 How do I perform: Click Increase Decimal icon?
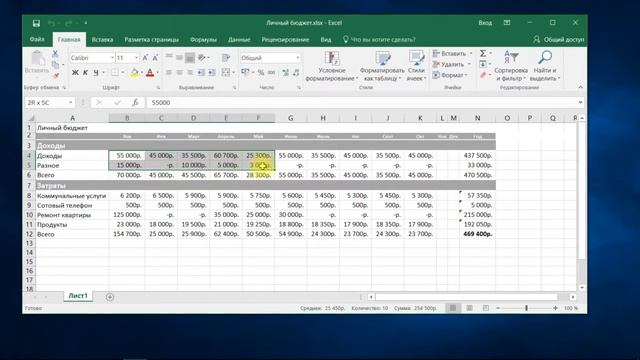point(285,73)
